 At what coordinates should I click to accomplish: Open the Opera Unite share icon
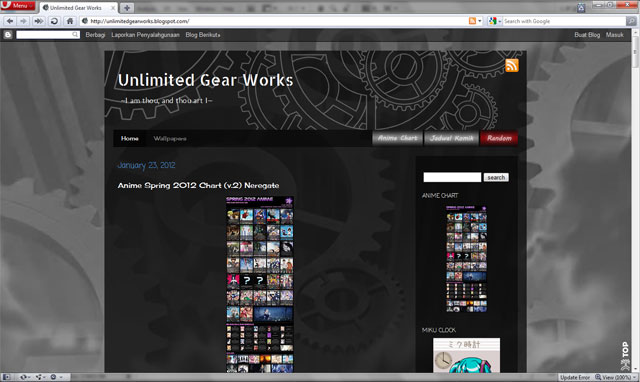tap(39, 377)
